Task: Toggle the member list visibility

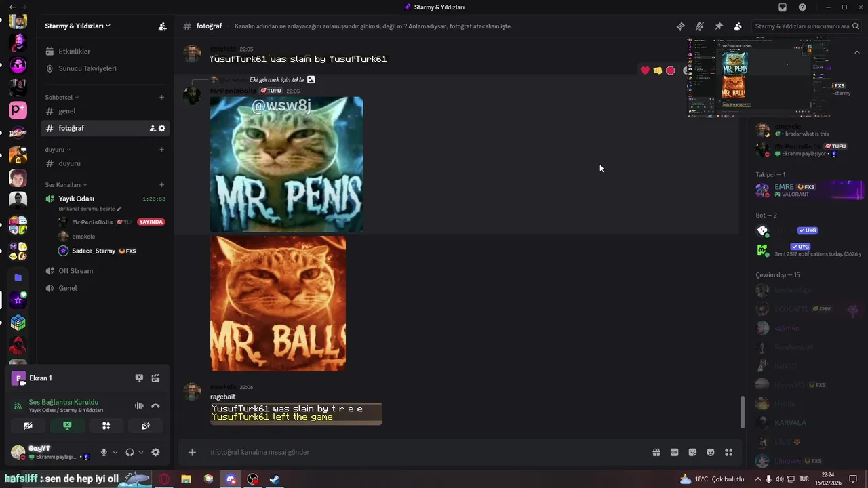Action: (x=738, y=26)
